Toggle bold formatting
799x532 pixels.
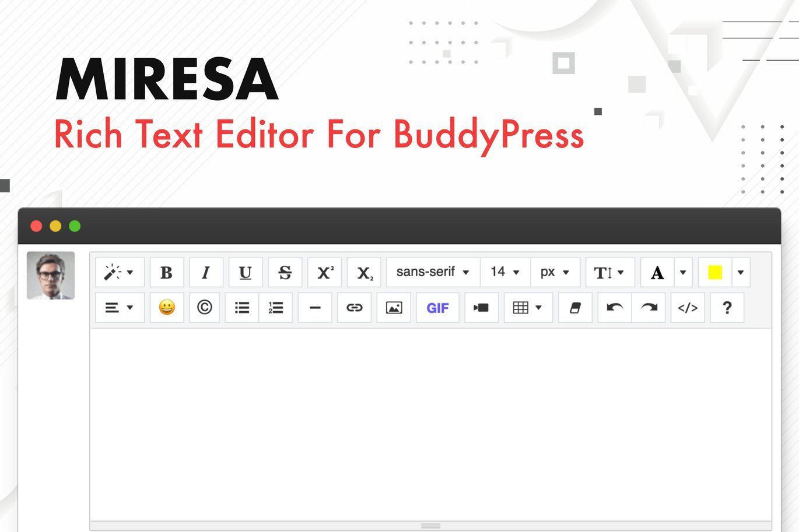tap(167, 272)
